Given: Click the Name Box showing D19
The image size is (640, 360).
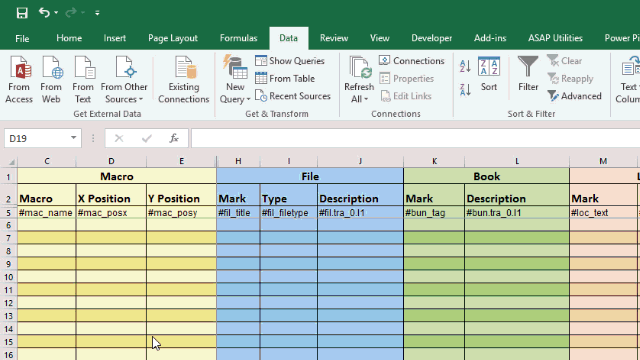Looking at the screenshot, I should (37, 138).
